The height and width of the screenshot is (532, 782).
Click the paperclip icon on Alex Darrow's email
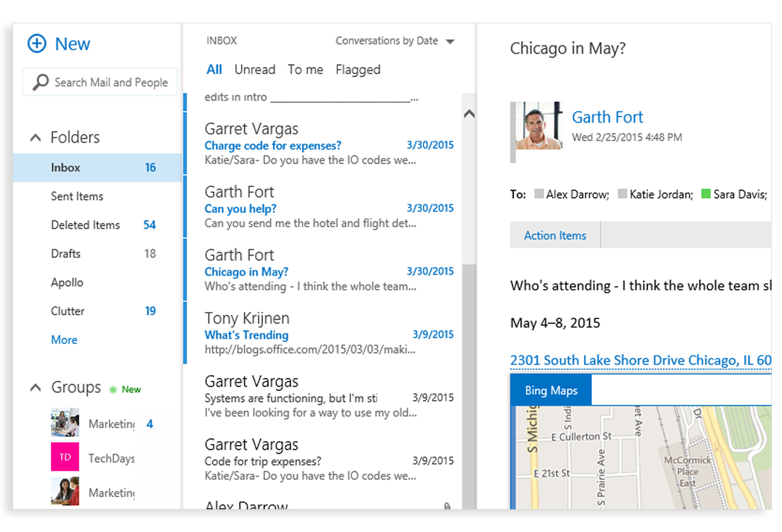(x=447, y=506)
